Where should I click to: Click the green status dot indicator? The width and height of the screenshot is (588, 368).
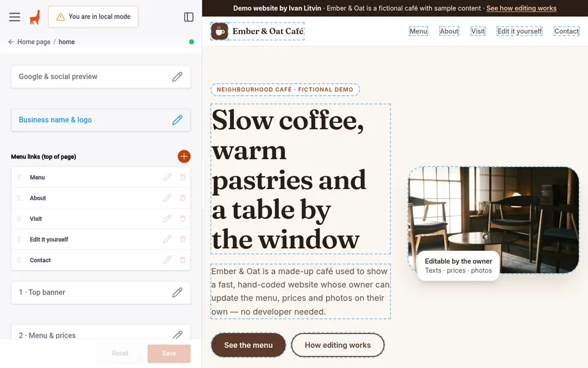click(192, 42)
